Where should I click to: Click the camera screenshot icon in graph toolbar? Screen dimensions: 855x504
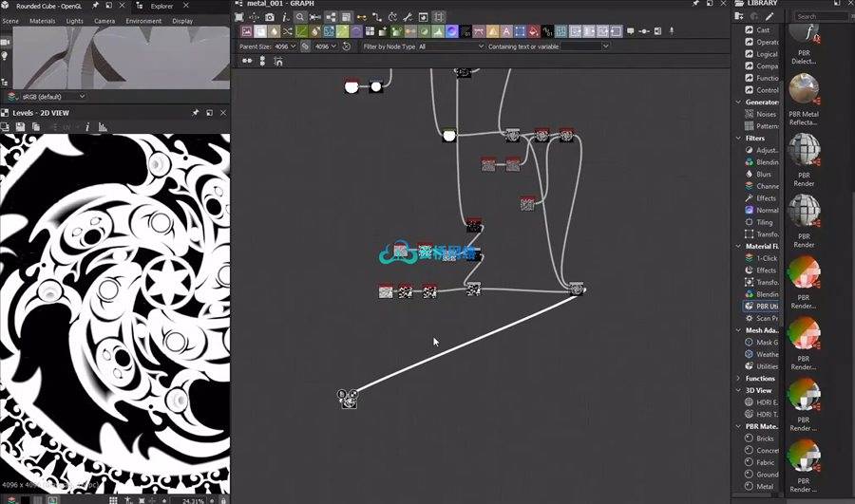[270, 17]
